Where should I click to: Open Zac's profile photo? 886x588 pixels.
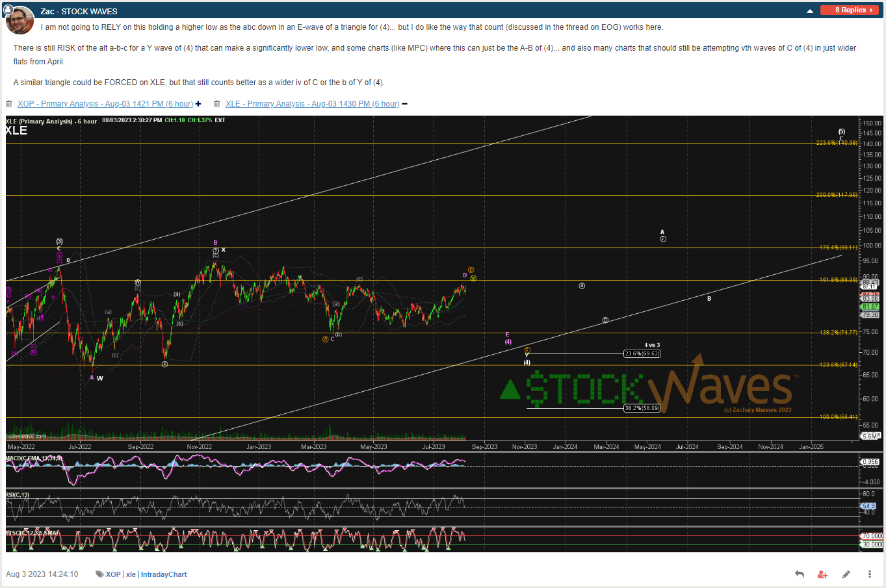(x=20, y=21)
